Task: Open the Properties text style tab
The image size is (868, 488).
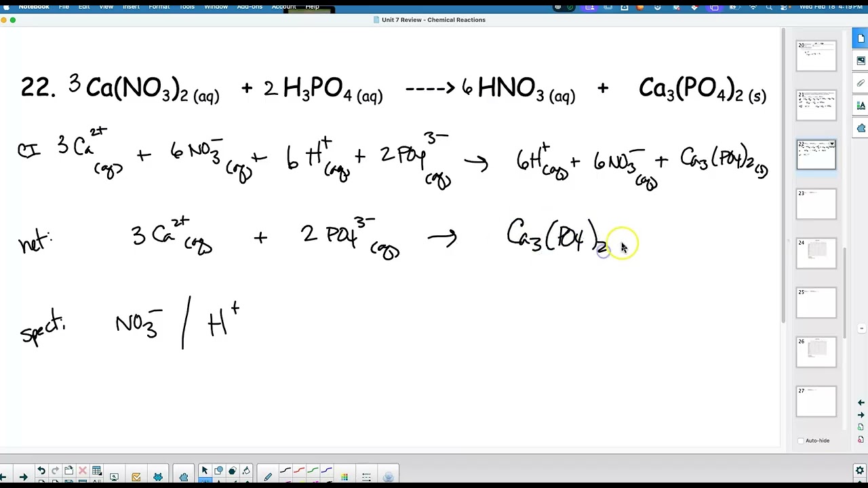Action: tap(861, 106)
